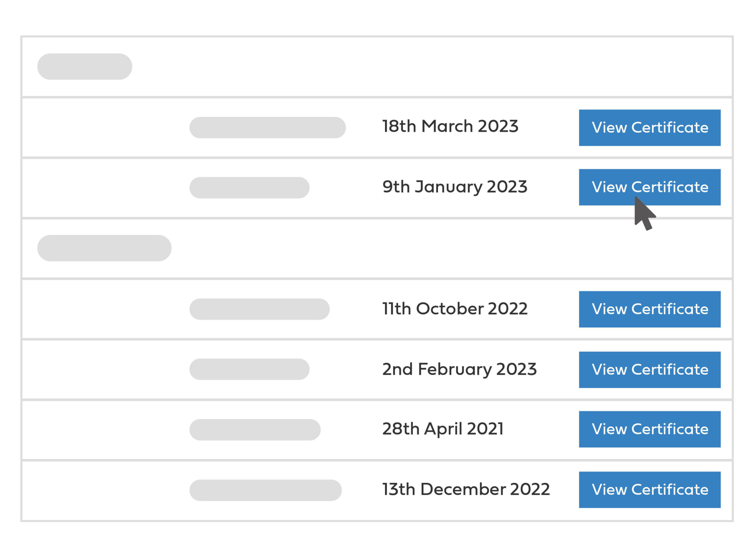Select the 2nd February 2023 date
The height and width of the screenshot is (555, 756).
click(459, 369)
